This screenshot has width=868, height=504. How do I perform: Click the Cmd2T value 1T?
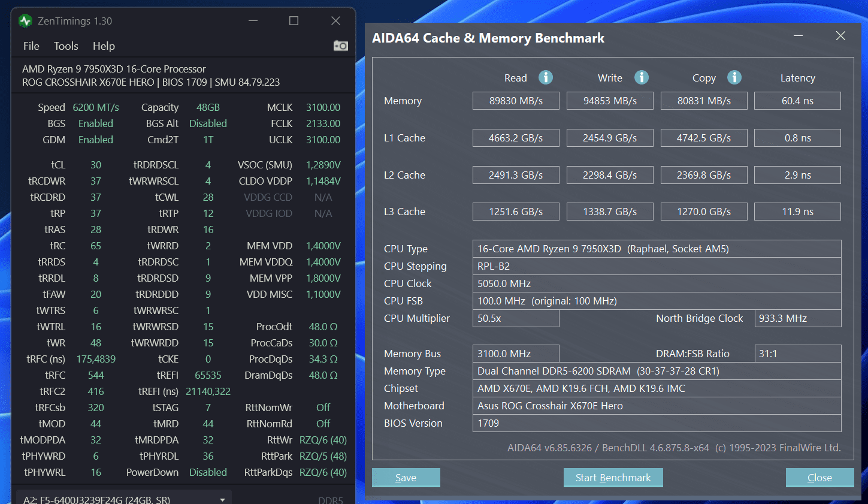coord(208,140)
